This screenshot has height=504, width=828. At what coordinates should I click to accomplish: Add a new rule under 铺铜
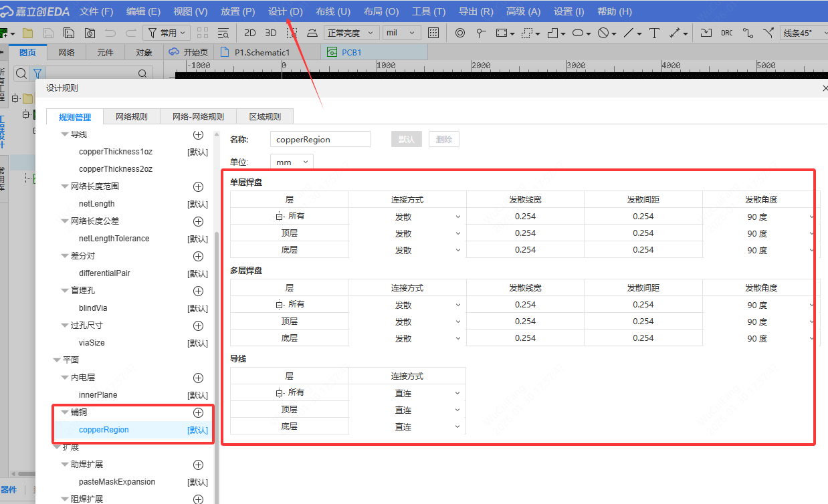(198, 412)
